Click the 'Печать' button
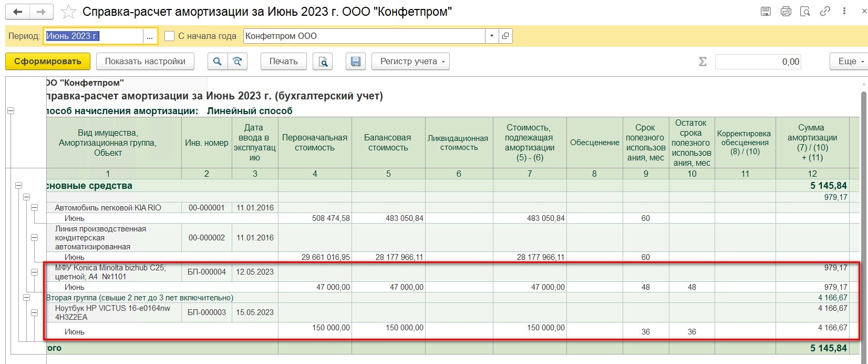Viewport: 868px width, 364px height. (284, 62)
